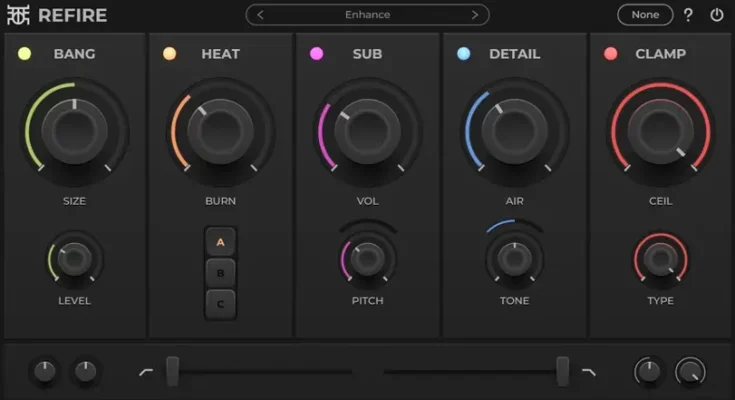Click the PITCH label text
Image resolution: width=735 pixels, height=400 pixels.
click(x=368, y=301)
